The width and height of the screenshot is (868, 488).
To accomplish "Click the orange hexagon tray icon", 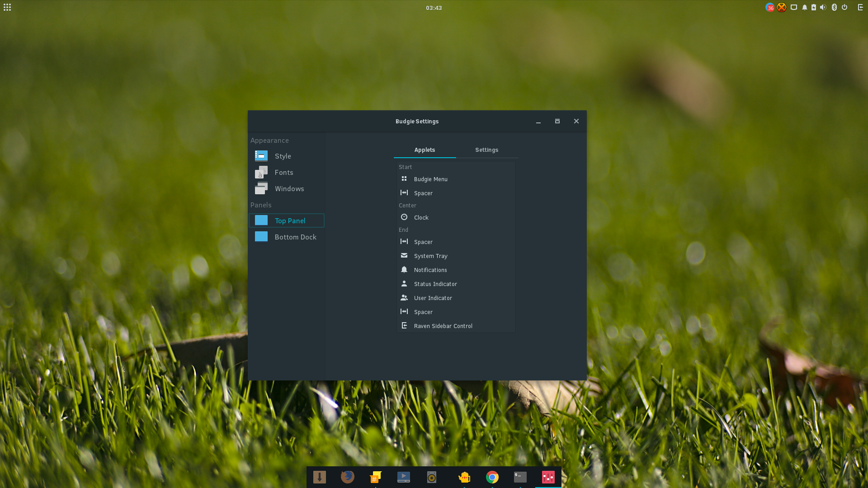I will [x=782, y=7].
